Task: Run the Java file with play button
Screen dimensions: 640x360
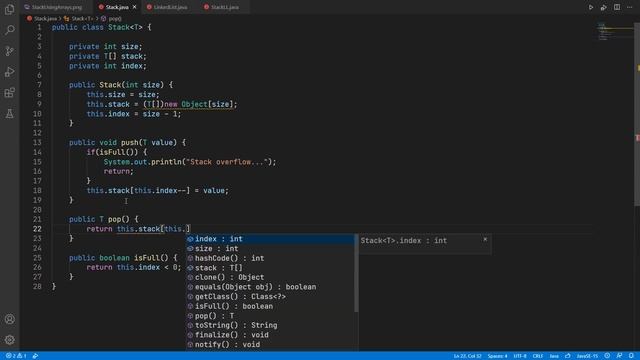Action: pyautogui.click(x=590, y=7)
